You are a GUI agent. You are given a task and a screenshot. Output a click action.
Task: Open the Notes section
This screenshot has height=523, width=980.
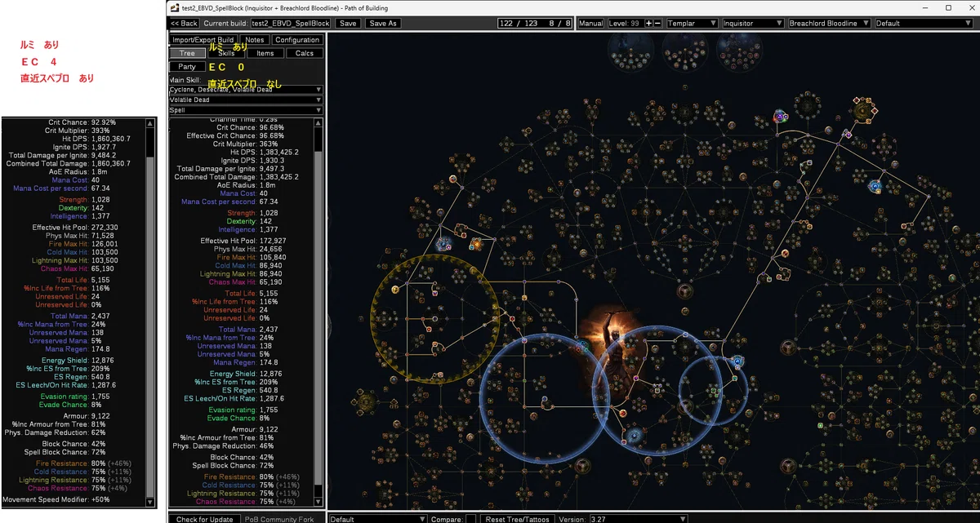pos(255,39)
